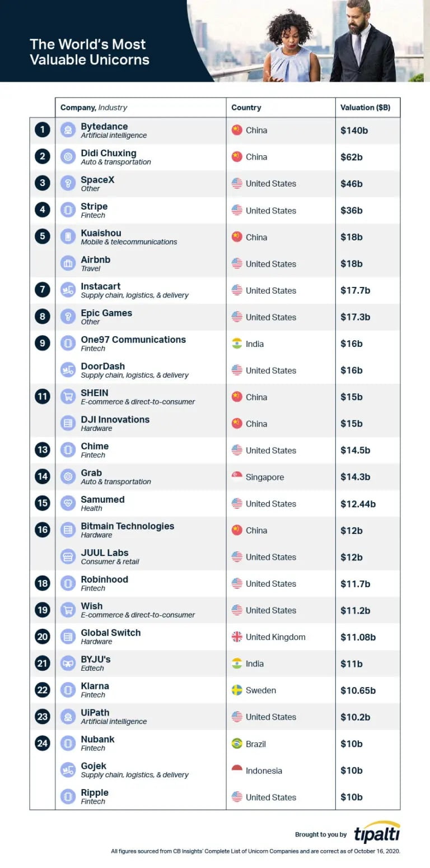Click the SHEIN shopping cart icon
This screenshot has width=430, height=868.
pos(68,397)
